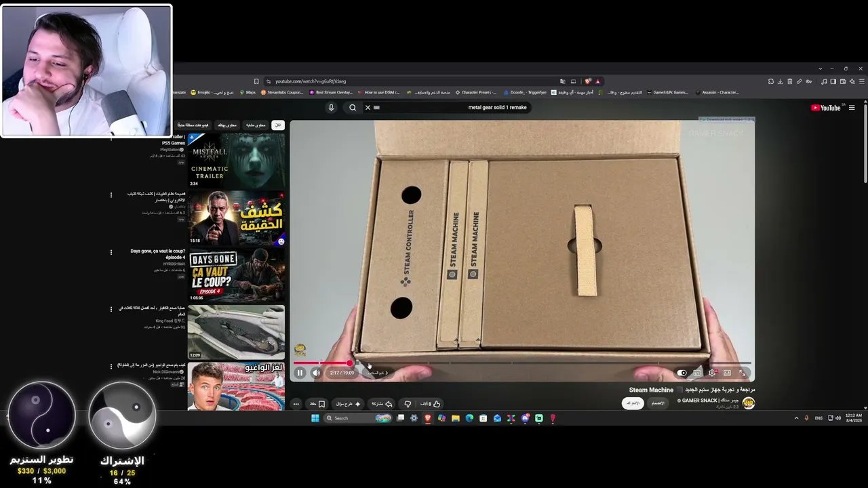Open options for the PS5 Games trailer video

pyautogui.click(x=111, y=138)
